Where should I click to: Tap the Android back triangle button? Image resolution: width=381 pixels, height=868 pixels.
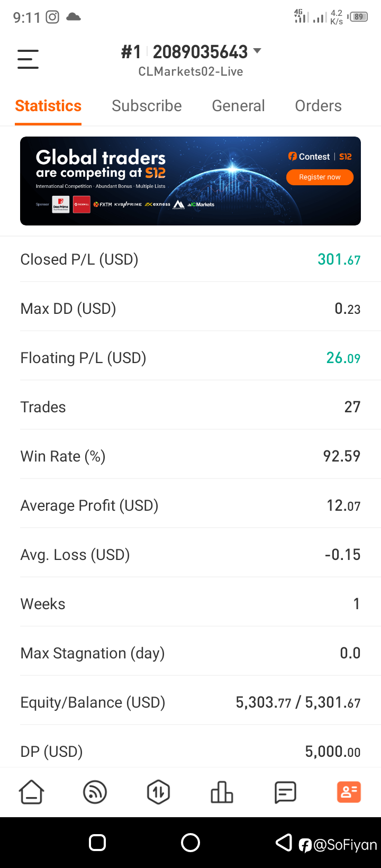(x=284, y=843)
